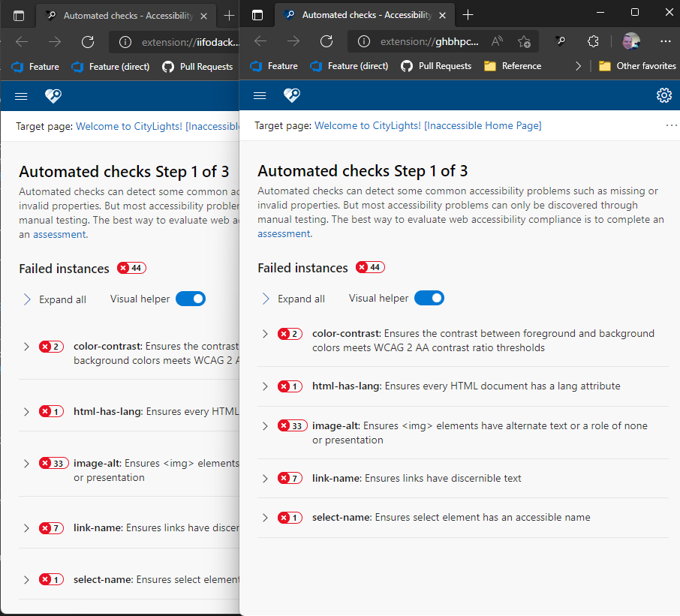This screenshot has height=616, width=680.
Task: Expand all failed instances in the right window
Action: click(293, 299)
